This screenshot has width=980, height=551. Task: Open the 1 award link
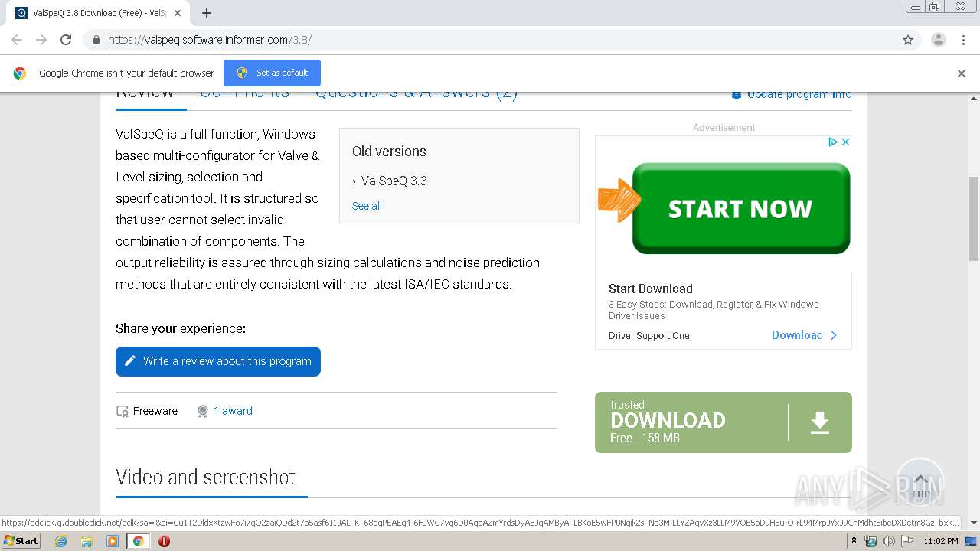coord(233,411)
